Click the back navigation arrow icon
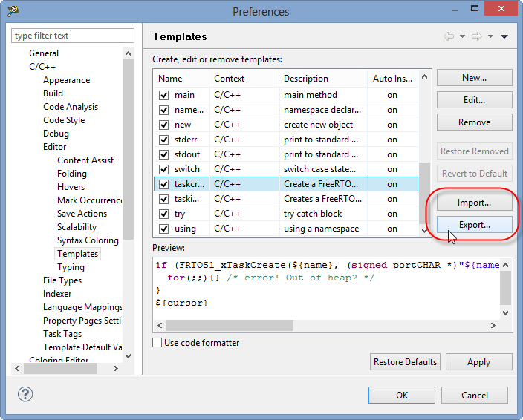The image size is (523, 420). (449, 36)
